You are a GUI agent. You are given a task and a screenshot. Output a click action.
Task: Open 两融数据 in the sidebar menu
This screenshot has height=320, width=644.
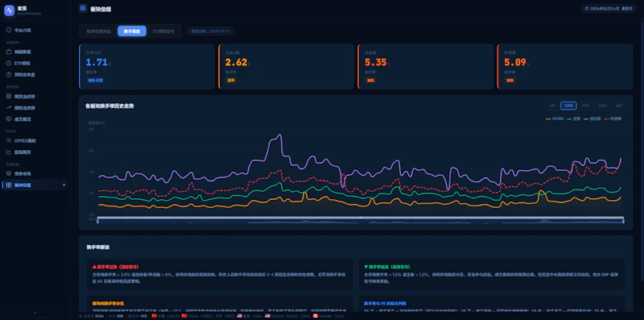click(35, 52)
